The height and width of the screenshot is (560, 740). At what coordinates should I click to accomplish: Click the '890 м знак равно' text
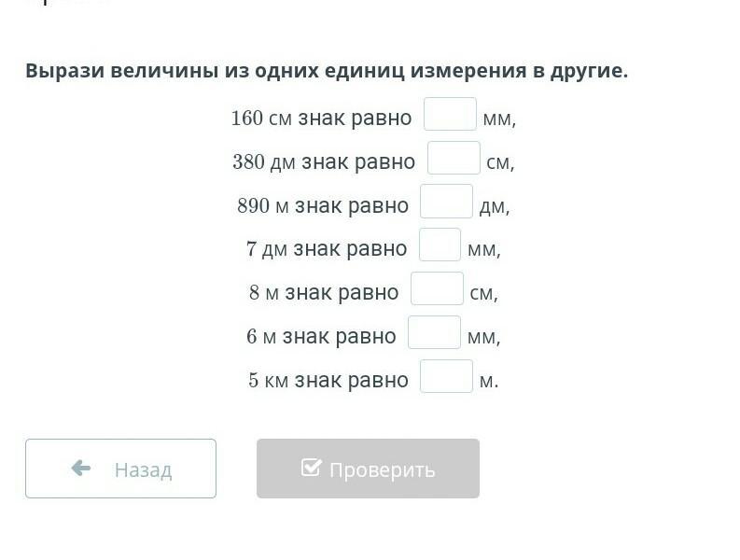tap(323, 205)
